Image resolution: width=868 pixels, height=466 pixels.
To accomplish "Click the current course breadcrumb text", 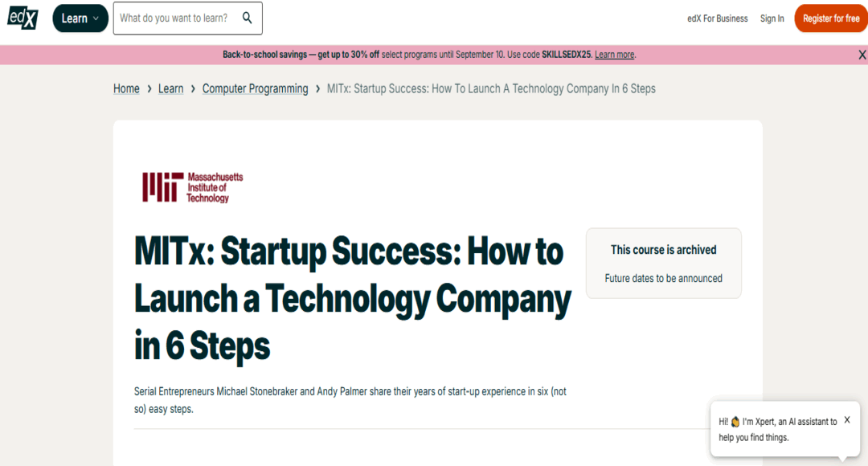I will (491, 88).
